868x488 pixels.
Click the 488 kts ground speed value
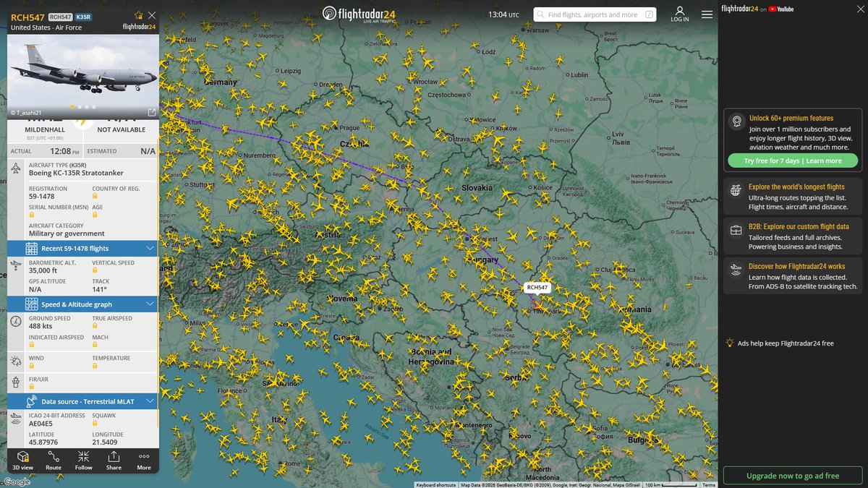[x=40, y=326]
